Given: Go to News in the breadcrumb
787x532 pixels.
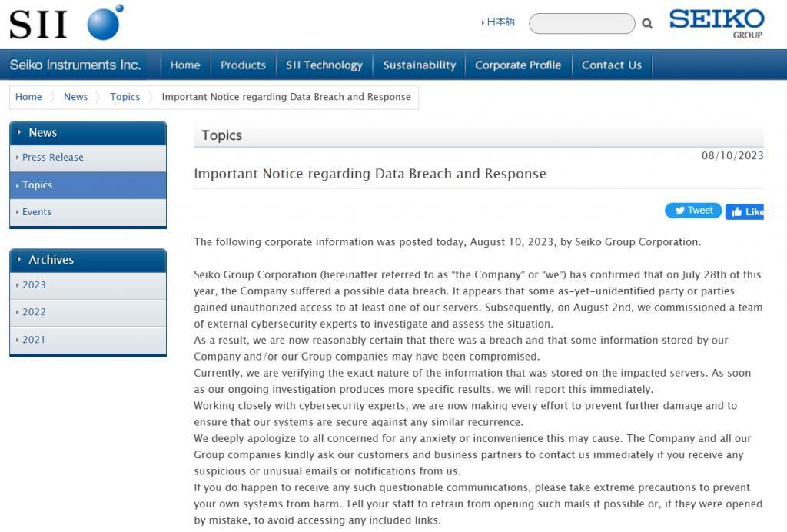Looking at the screenshot, I should [76, 97].
